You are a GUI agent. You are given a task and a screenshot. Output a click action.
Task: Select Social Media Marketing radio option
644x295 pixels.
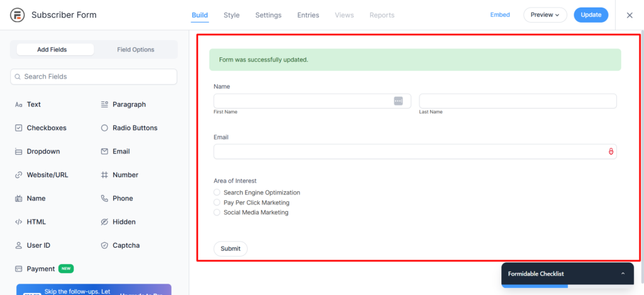click(217, 213)
